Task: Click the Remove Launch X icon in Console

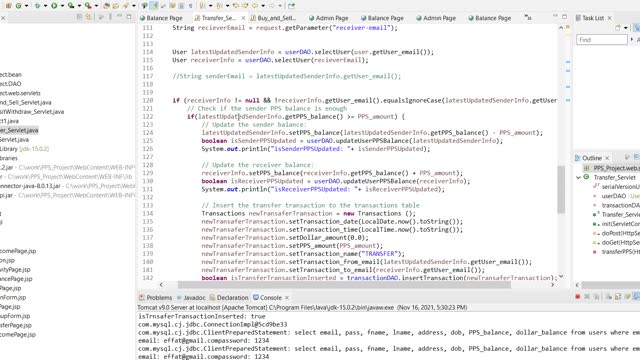Action: tap(587, 297)
